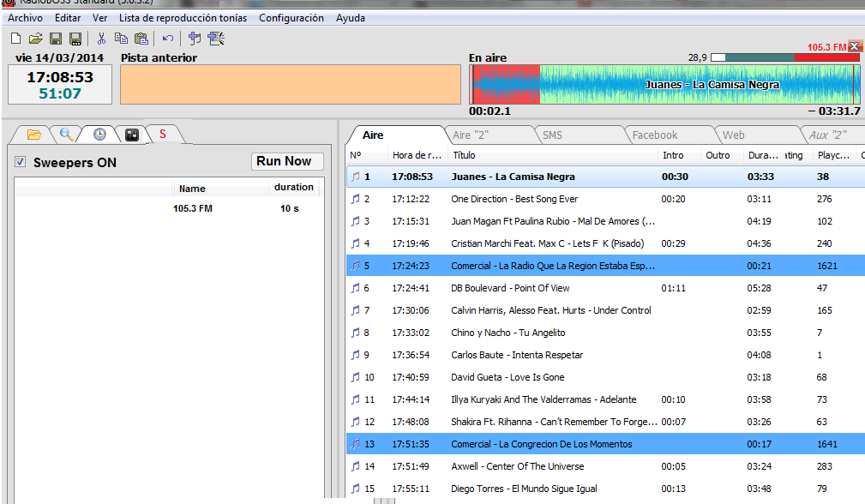Select Shakira Ft. Rihanna track row
This screenshot has width=865, height=504.
point(605,422)
